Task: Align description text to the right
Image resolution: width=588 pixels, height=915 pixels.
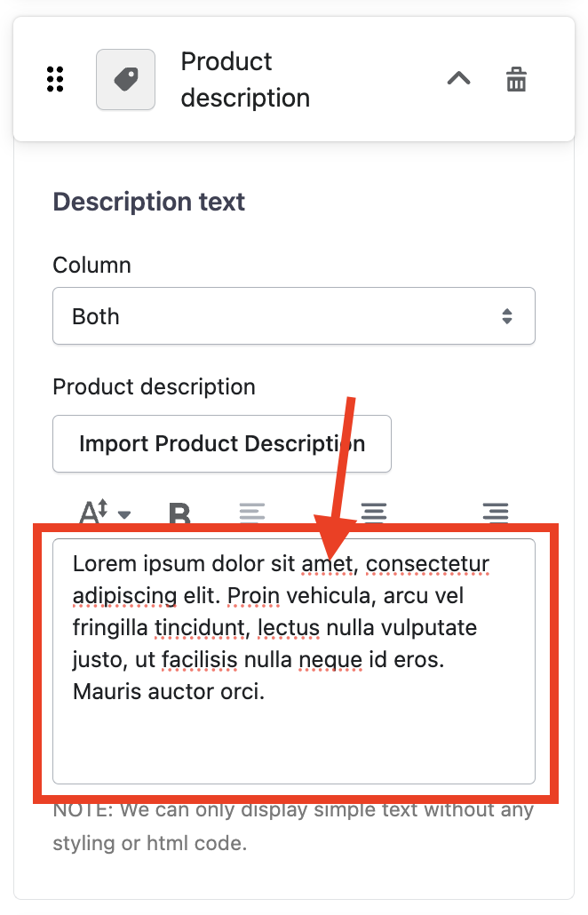Action: click(x=495, y=513)
